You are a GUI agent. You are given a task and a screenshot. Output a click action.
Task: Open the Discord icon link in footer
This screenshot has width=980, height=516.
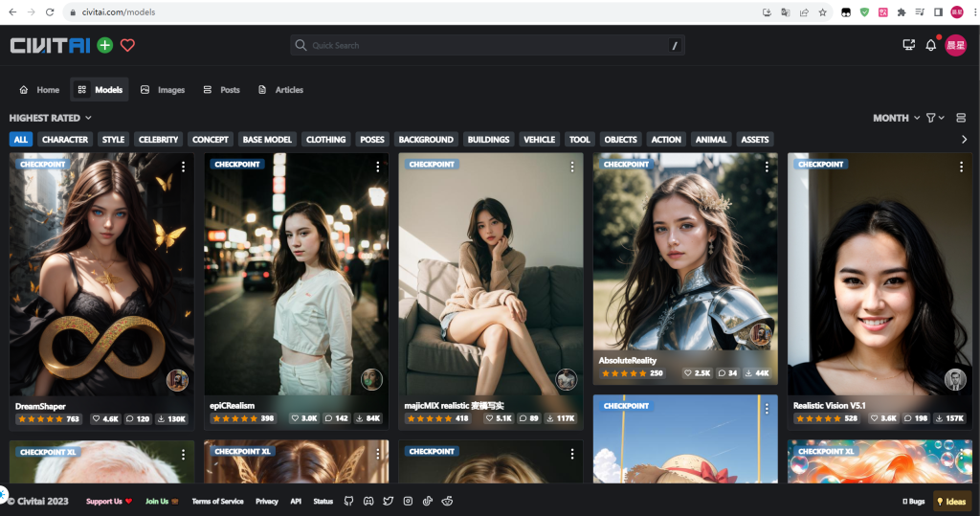[368, 501]
